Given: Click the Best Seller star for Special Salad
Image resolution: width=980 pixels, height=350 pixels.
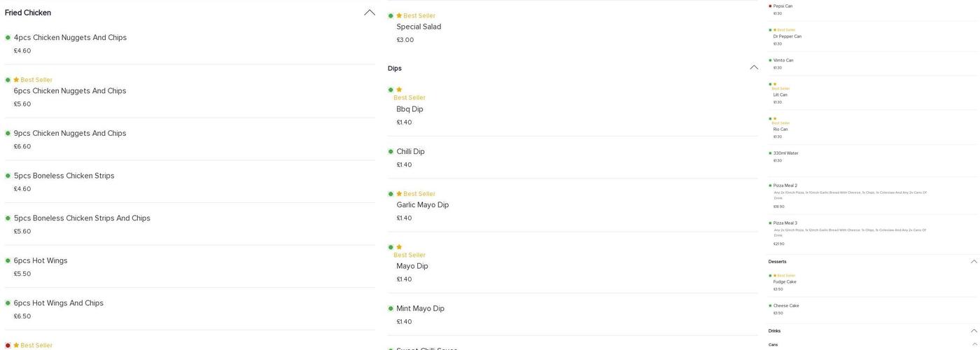Looking at the screenshot, I should point(399,15).
